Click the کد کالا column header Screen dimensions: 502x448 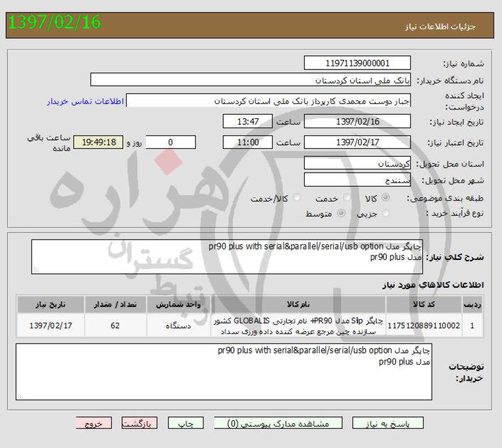[x=424, y=304]
